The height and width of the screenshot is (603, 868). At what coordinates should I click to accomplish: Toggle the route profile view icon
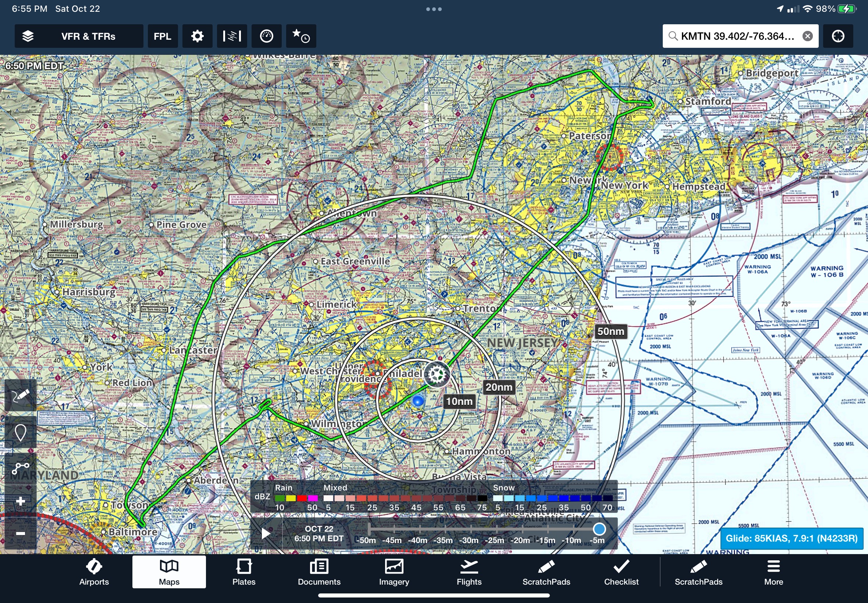(232, 36)
